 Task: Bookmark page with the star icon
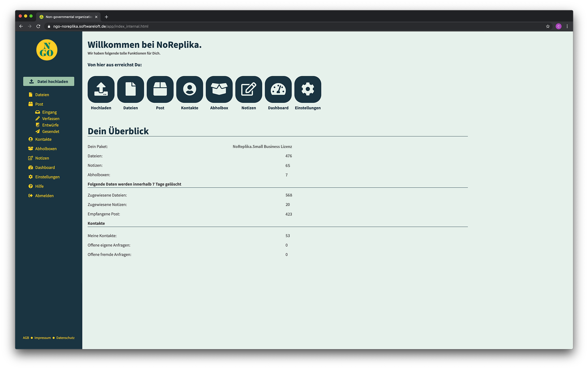(548, 26)
